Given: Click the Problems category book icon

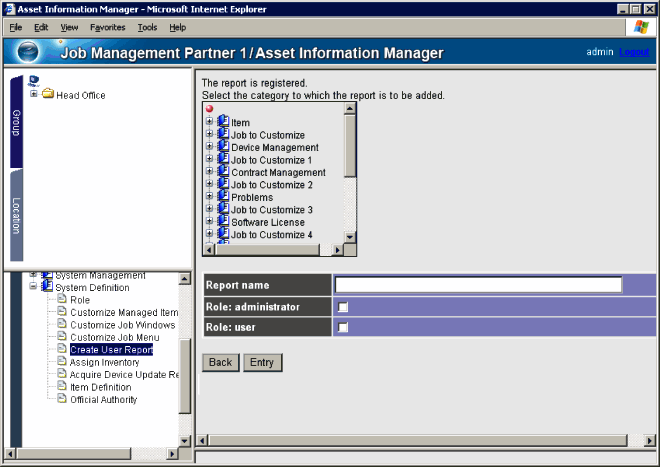Looking at the screenshot, I should [223, 196].
